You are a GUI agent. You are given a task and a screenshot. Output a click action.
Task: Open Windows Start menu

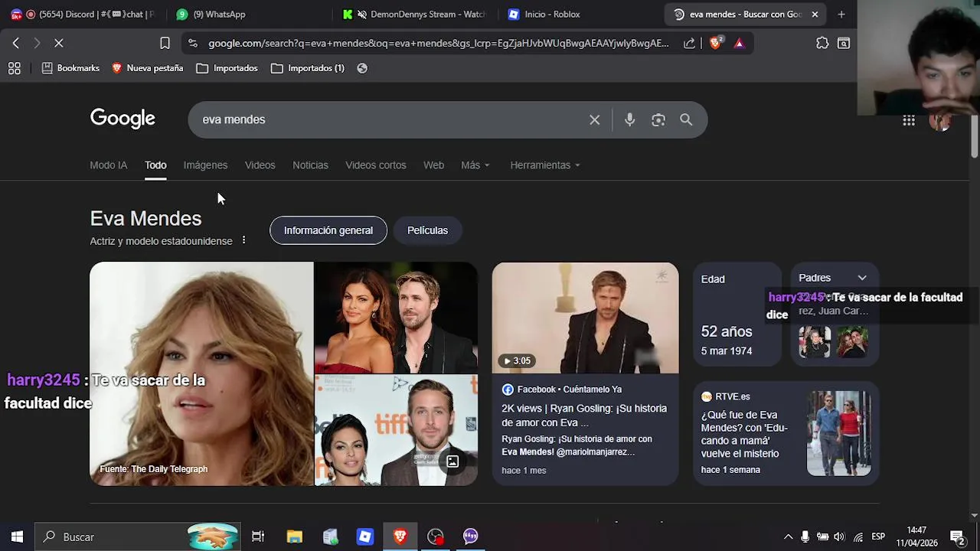(17, 536)
